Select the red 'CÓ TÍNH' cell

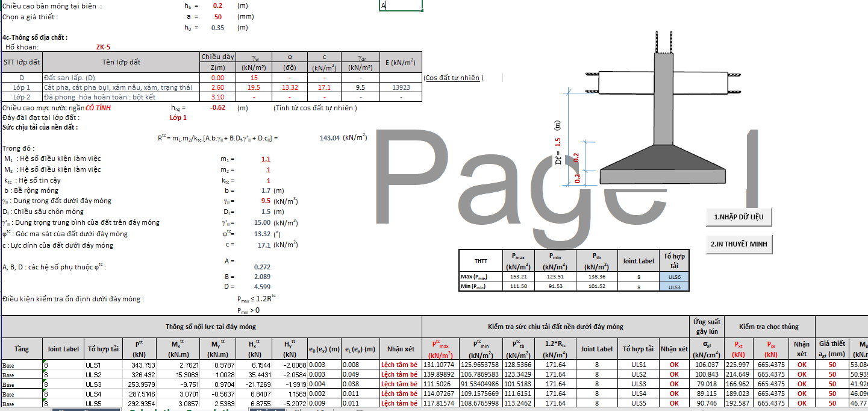pyautogui.click(x=98, y=108)
